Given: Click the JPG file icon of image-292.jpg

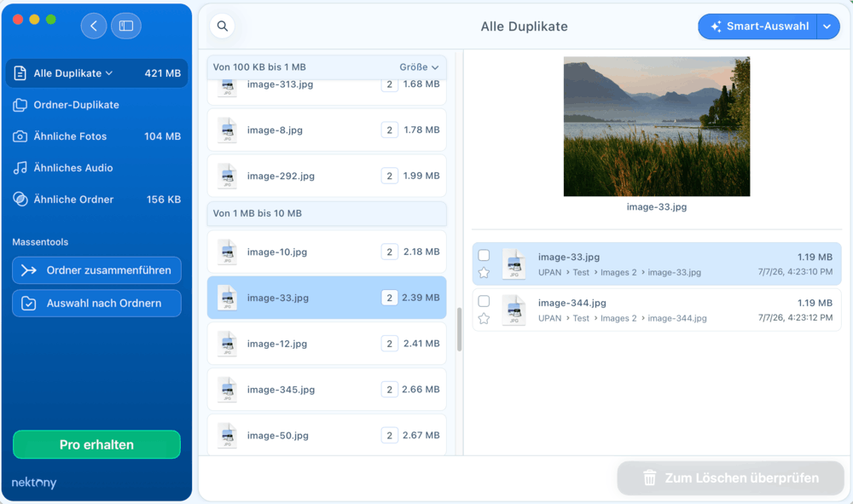Looking at the screenshot, I should (228, 176).
